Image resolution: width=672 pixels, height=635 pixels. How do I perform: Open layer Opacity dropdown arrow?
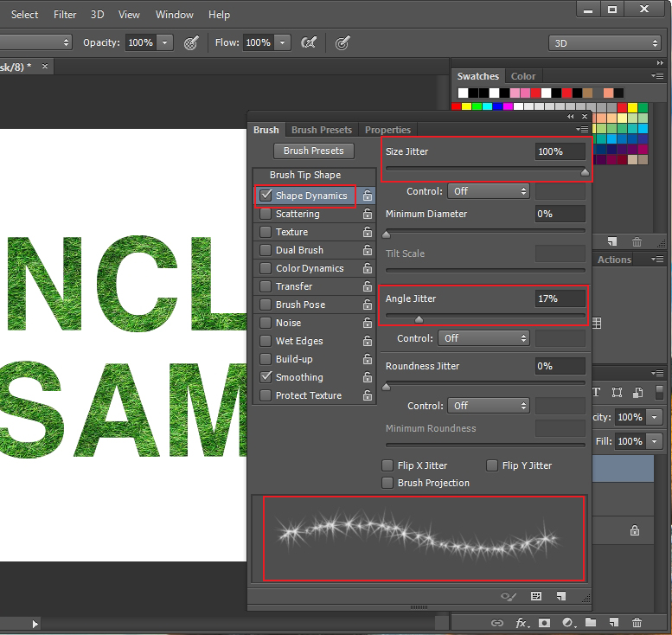(655, 417)
